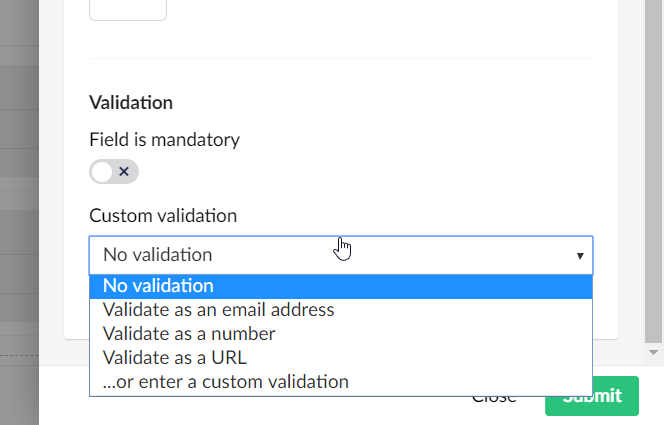Click the empty rounded box at top
Viewport: 664px width, 425px height.
(128, 9)
